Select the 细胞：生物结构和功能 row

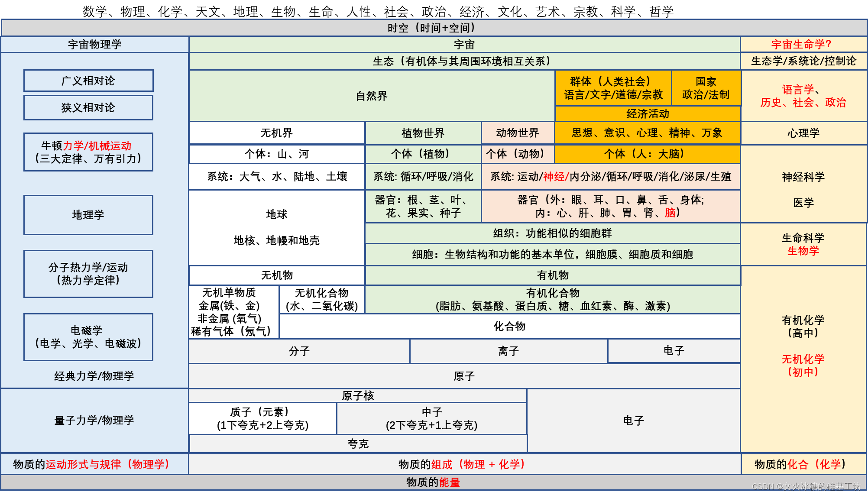[x=553, y=255]
